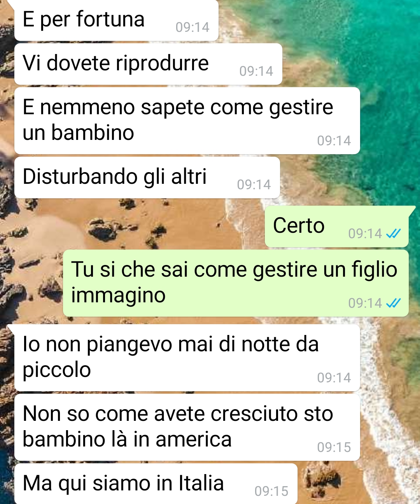This screenshot has width=420, height=504.
Task: Tap the "Ma qui siamo in Italia" message
Action: click(x=156, y=484)
